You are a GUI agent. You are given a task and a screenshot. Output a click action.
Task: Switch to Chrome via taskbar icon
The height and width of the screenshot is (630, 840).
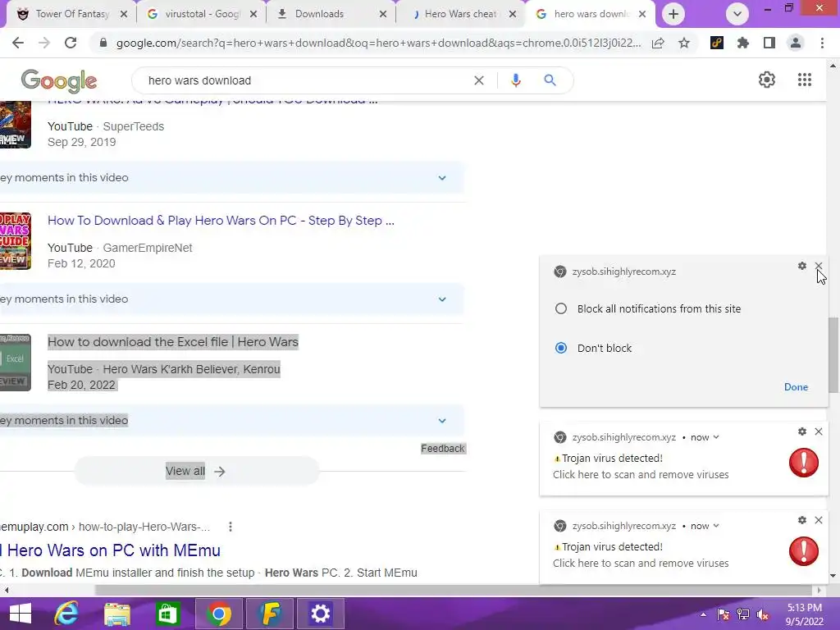point(218,614)
